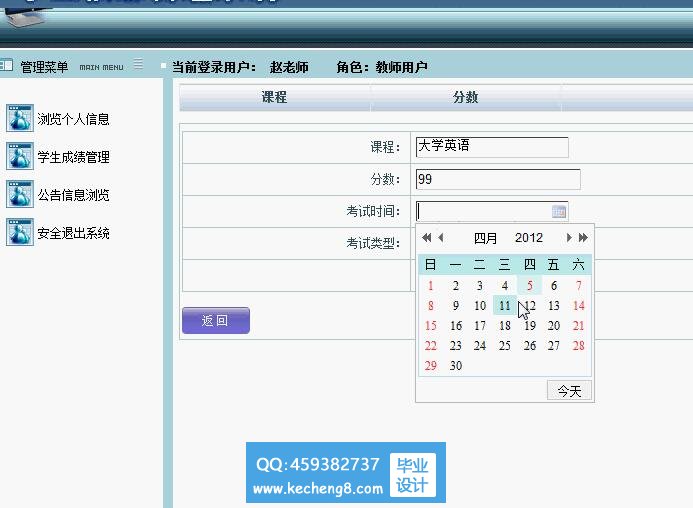Pick date 18 in the calendar
The image size is (693, 508).
click(505, 326)
